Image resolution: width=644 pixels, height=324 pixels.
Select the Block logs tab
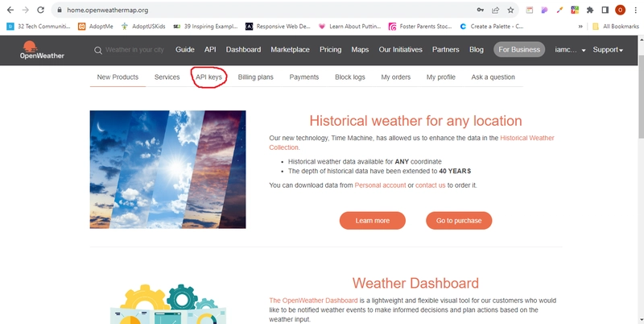point(350,77)
